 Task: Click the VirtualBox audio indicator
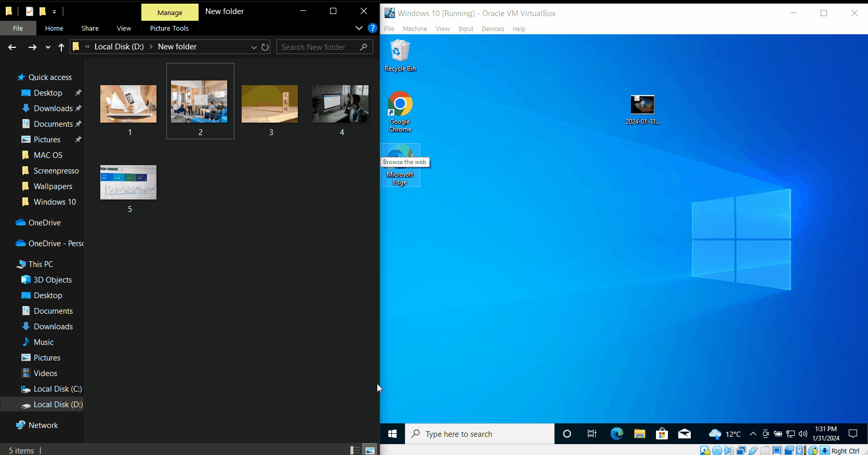point(729,450)
